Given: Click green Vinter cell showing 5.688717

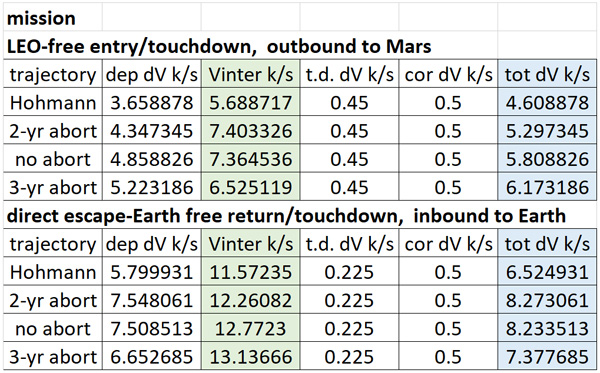Looking at the screenshot, I should coord(251,102).
